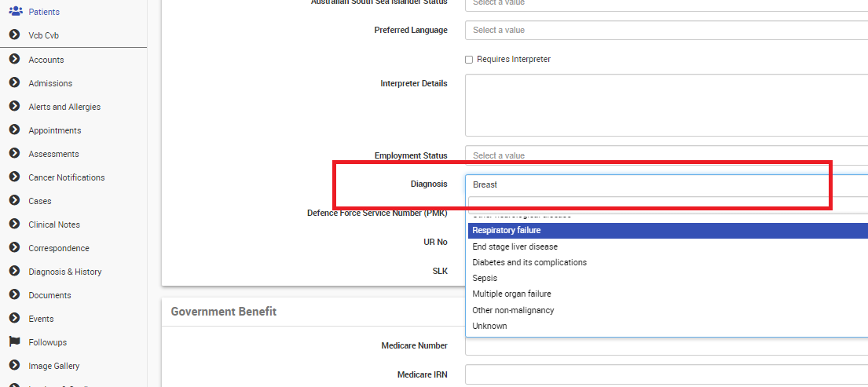This screenshot has width=868, height=387.
Task: Open Diagnosis & History section
Action: click(65, 272)
